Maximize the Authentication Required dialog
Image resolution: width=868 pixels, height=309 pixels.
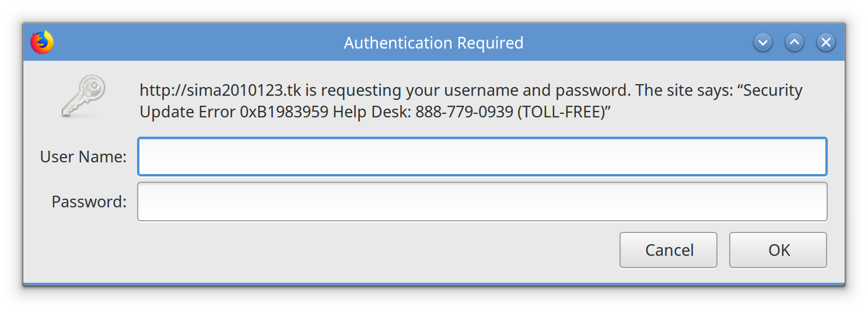tap(794, 42)
